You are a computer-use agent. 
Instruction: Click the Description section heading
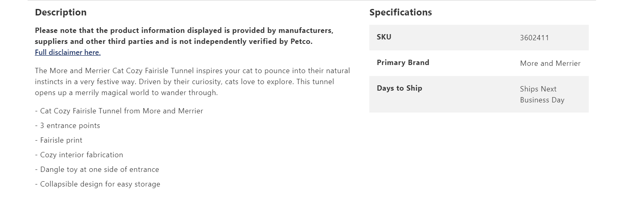point(61,13)
